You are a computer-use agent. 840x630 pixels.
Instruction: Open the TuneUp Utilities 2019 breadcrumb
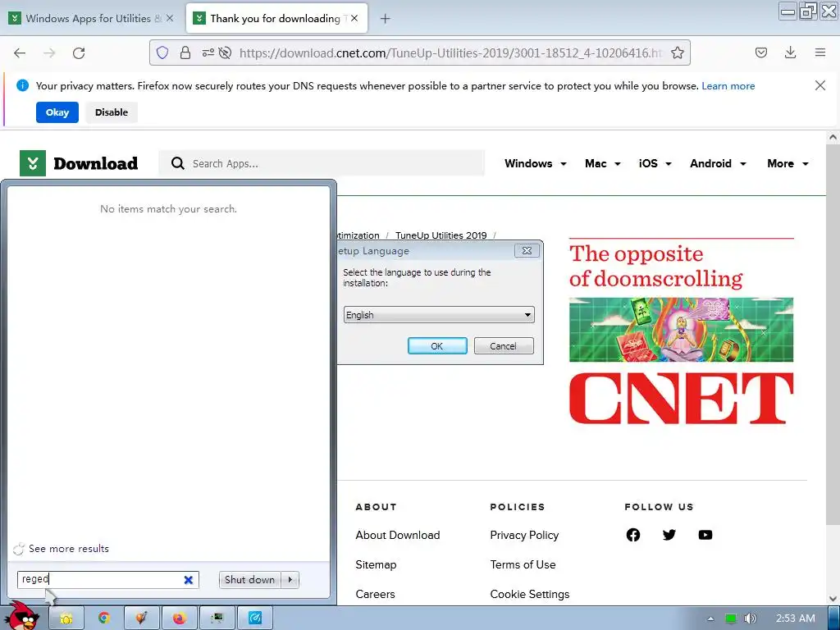pos(441,235)
